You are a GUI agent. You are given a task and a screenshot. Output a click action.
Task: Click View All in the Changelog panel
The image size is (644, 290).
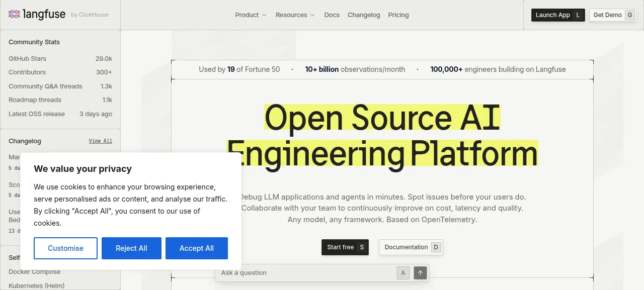101,141
